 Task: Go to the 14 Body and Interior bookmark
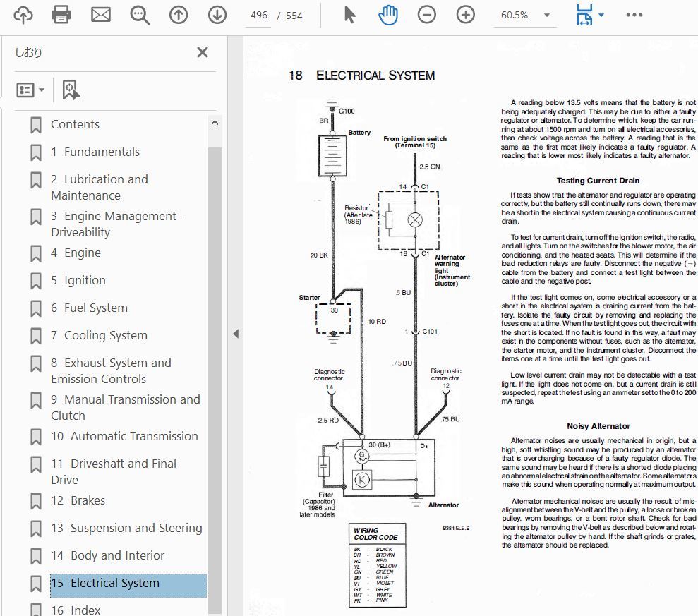click(x=108, y=555)
